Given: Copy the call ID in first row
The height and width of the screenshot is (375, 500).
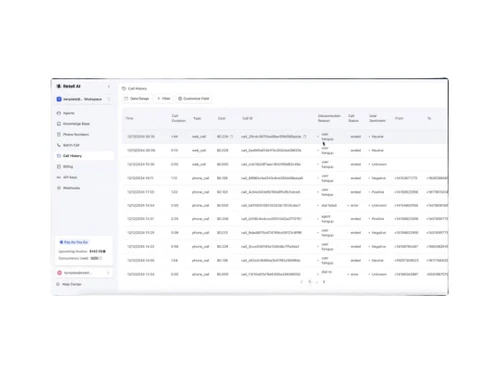Looking at the screenshot, I should click(x=305, y=137).
